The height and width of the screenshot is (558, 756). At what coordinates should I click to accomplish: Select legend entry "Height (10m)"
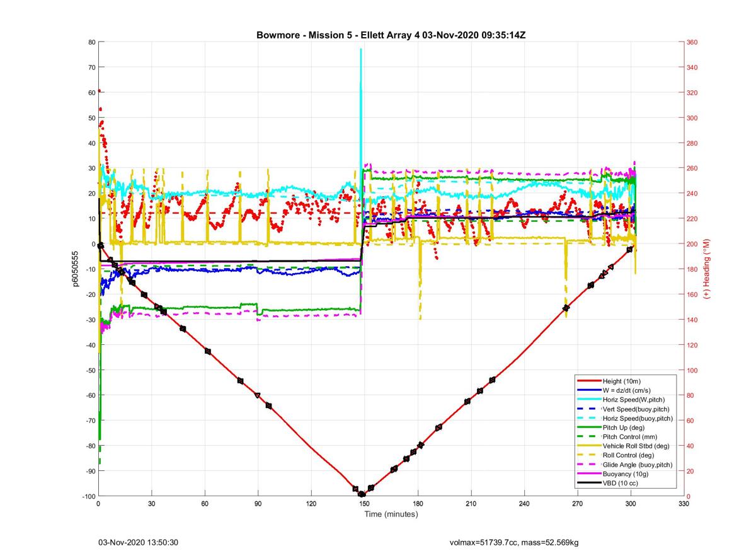(623, 381)
